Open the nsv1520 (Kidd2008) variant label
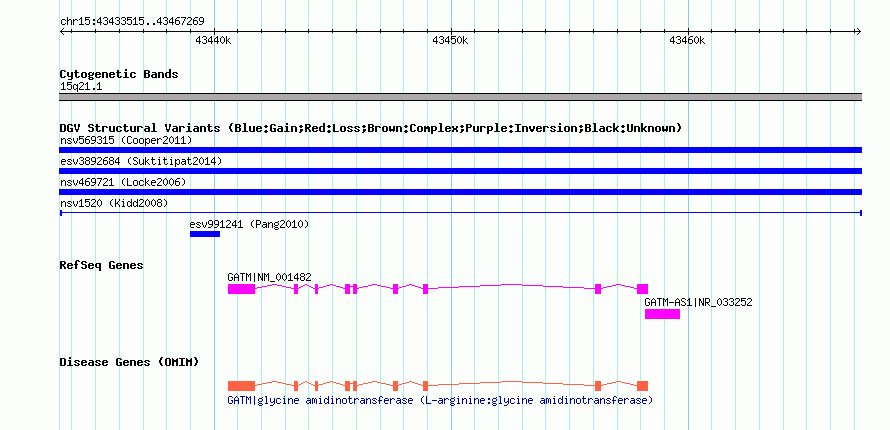Screen dimensions: 890x430 (114, 203)
